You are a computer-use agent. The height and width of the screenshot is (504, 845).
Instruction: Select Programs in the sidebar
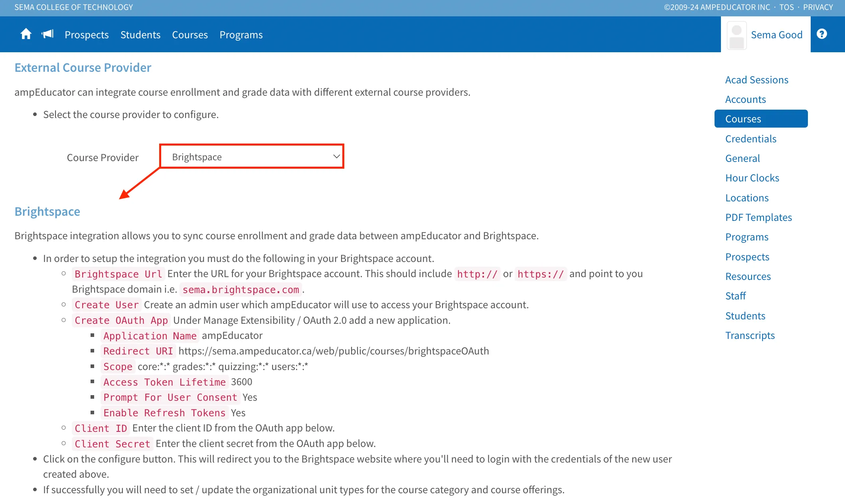[746, 237]
